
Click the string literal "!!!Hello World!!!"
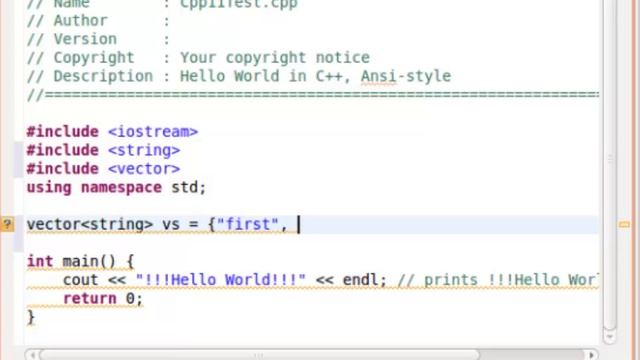[220, 280]
